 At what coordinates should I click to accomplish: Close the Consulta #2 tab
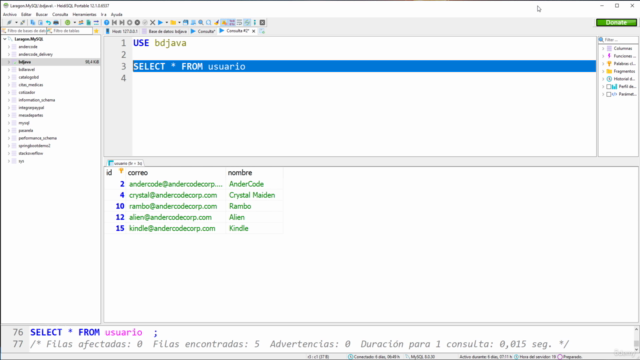pos(253,31)
